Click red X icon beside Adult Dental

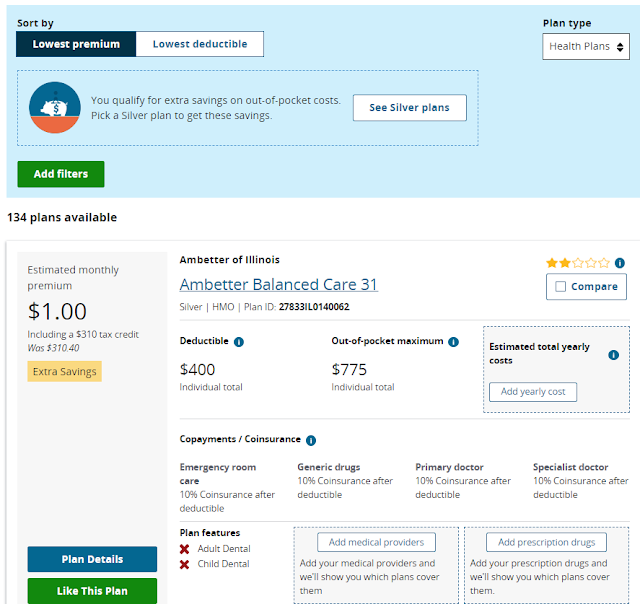coord(185,549)
